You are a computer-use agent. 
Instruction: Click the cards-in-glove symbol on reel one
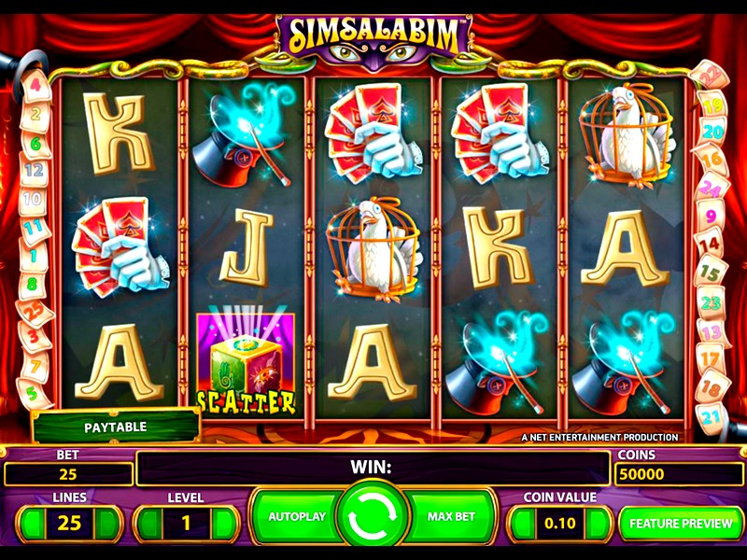click(120, 247)
